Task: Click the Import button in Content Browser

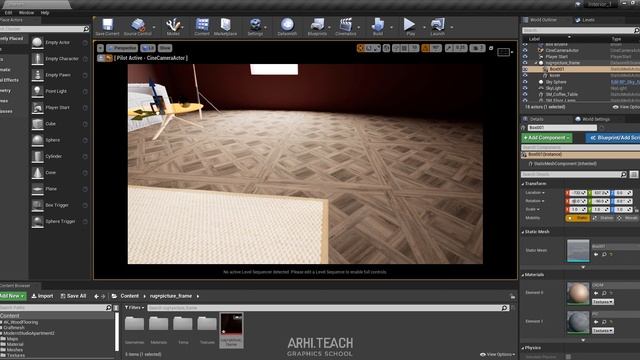Action: pyautogui.click(x=42, y=296)
